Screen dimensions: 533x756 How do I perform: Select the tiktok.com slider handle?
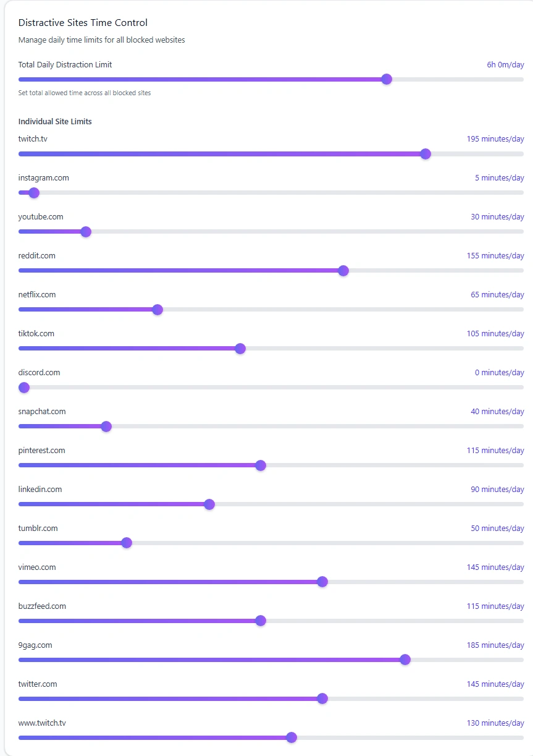point(240,349)
